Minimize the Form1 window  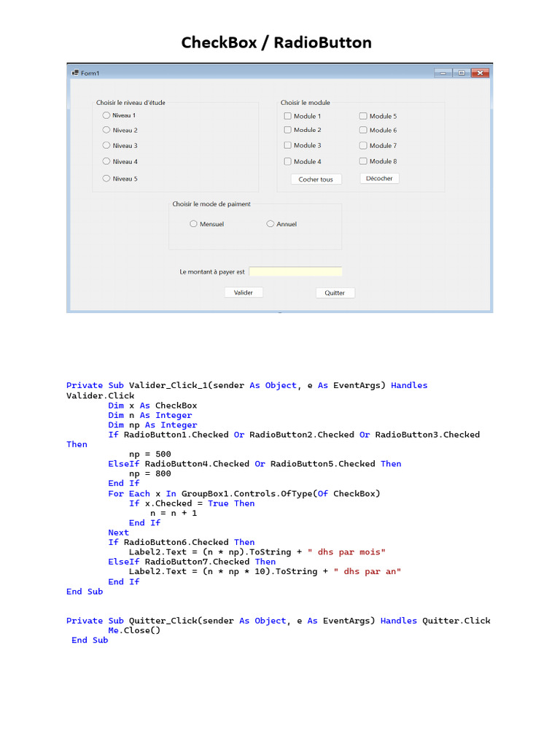443,73
